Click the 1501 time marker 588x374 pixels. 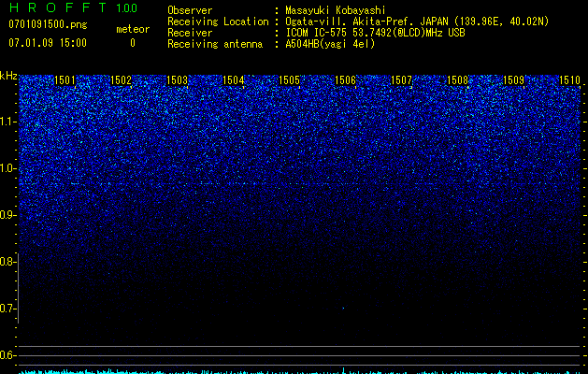pyautogui.click(x=65, y=80)
